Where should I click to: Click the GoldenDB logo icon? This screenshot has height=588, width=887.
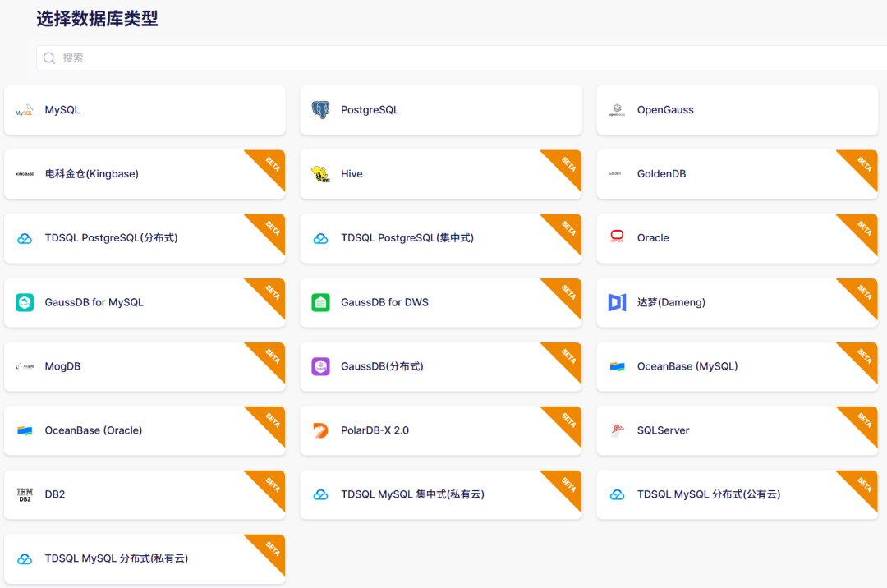click(x=615, y=173)
